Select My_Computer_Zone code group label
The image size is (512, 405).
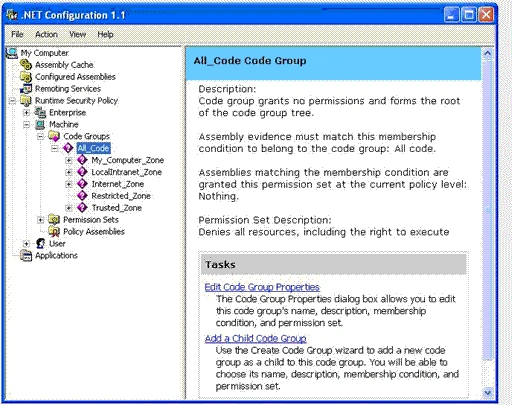tap(128, 160)
